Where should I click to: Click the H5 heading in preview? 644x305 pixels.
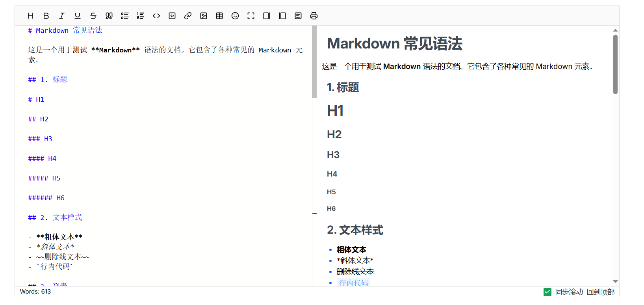331,192
